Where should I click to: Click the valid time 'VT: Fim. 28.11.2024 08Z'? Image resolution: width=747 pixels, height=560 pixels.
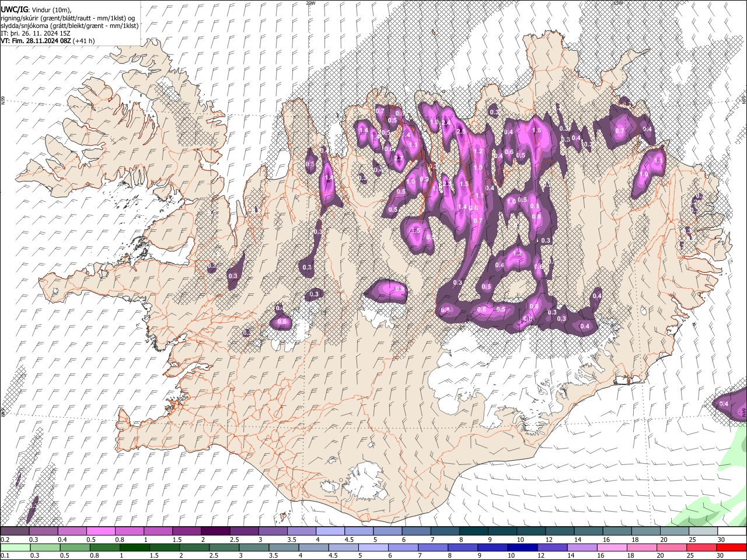tap(34, 41)
